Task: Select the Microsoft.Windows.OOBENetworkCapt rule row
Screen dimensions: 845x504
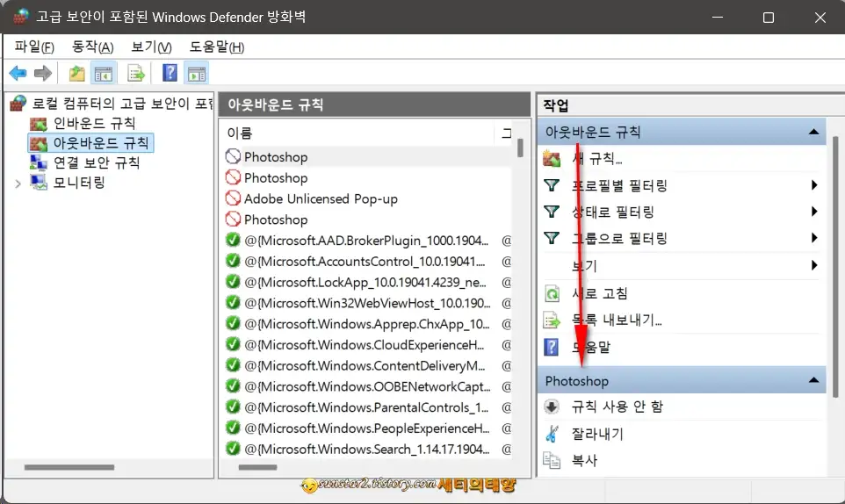Action: pos(367,386)
